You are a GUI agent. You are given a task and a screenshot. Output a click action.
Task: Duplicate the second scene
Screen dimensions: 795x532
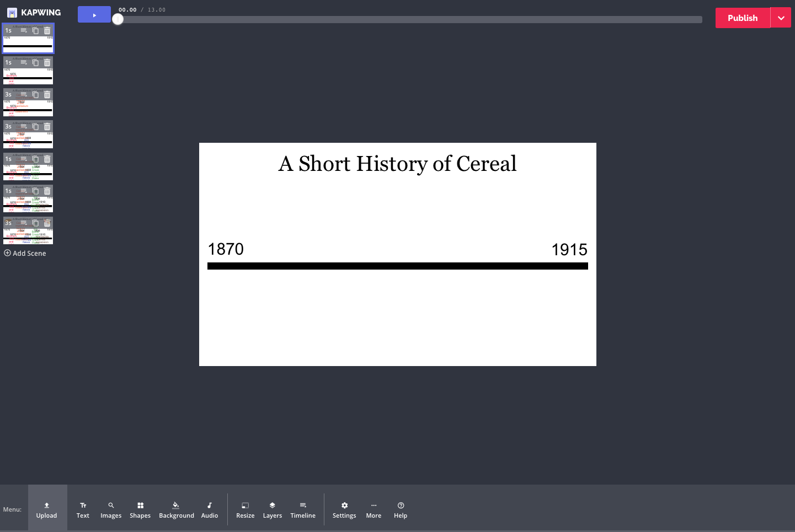tap(35, 63)
